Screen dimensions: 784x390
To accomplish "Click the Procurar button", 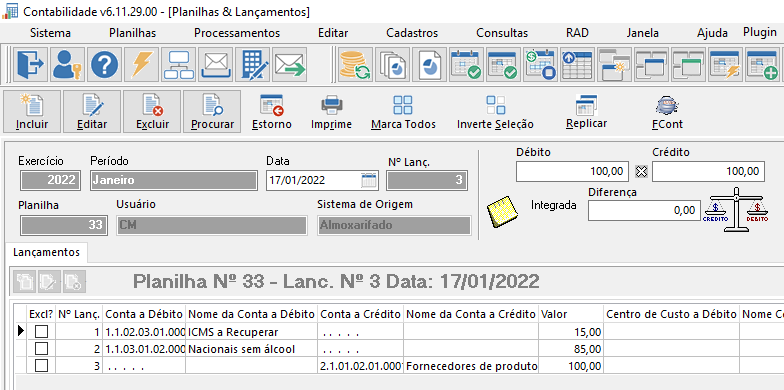I will coord(212,112).
